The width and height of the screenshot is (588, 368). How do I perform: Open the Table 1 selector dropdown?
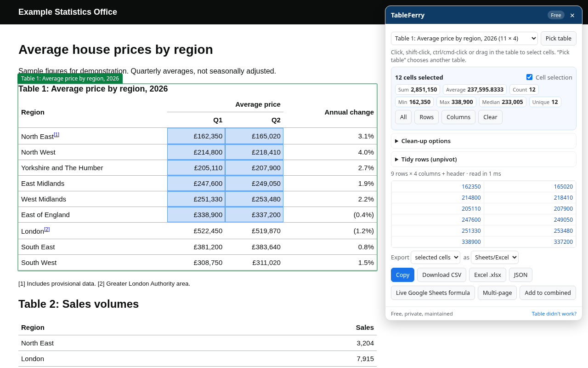click(x=464, y=38)
